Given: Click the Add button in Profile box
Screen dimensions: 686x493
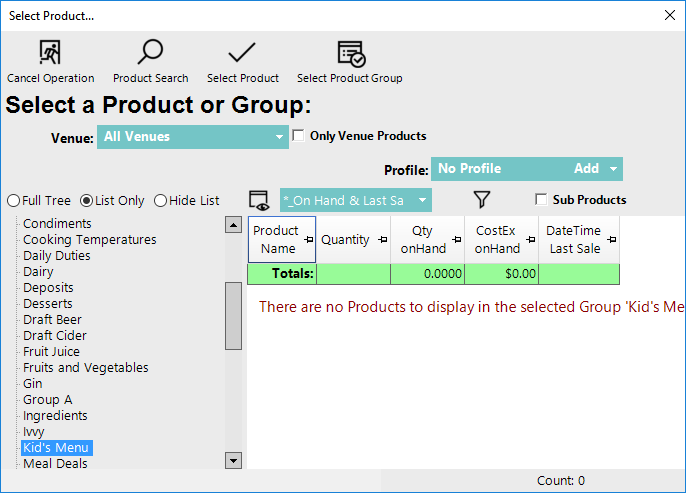Looking at the screenshot, I should click(x=586, y=169).
